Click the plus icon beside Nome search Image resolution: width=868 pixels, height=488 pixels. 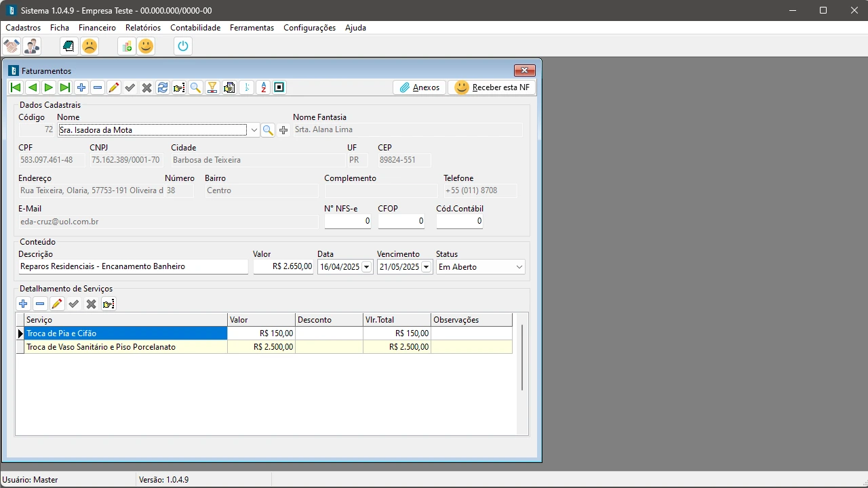pos(283,130)
